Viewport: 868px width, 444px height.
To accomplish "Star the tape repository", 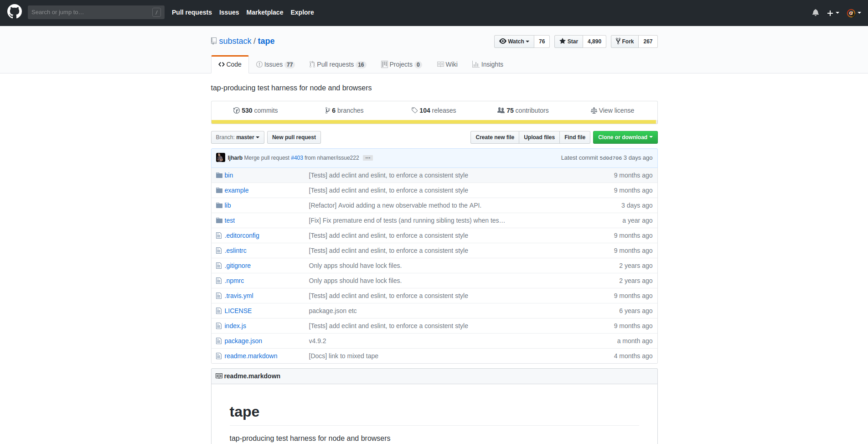I will pyautogui.click(x=568, y=42).
